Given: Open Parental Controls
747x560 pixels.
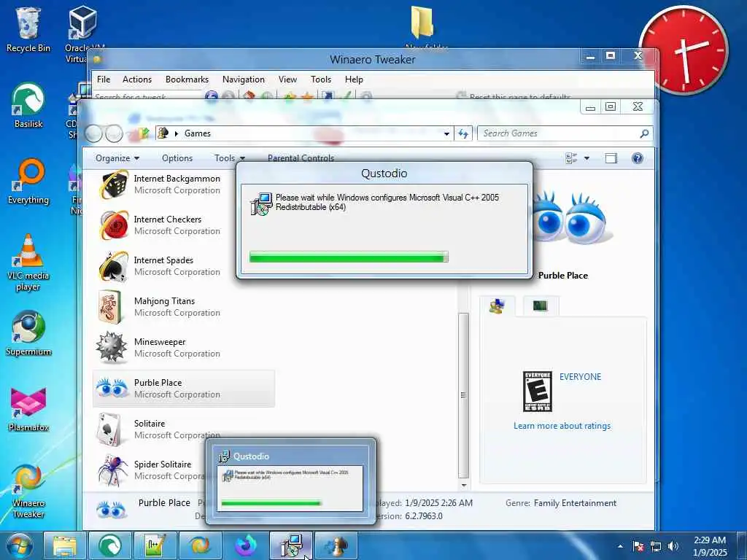Looking at the screenshot, I should (301, 158).
